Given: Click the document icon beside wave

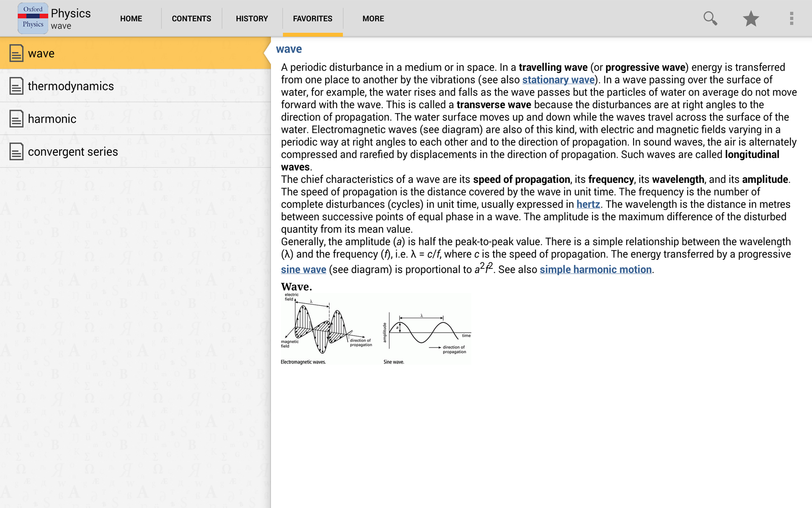Looking at the screenshot, I should pyautogui.click(x=16, y=53).
